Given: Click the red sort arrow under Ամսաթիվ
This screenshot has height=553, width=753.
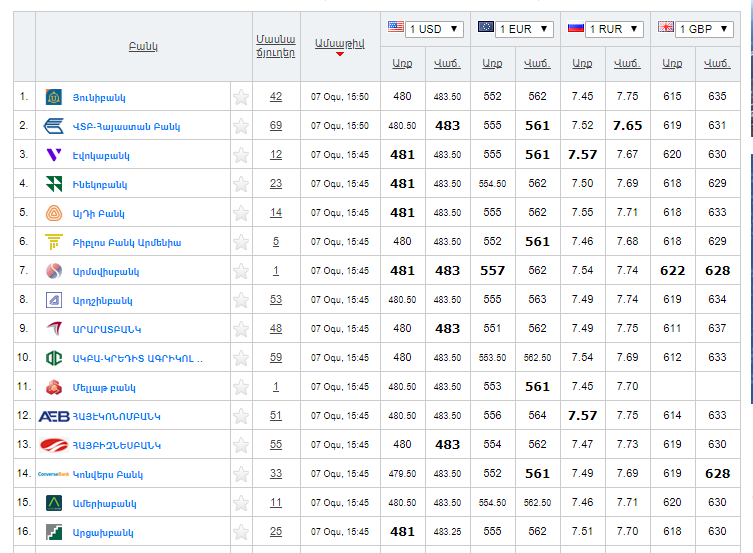Looking at the screenshot, I should pyautogui.click(x=340, y=54).
